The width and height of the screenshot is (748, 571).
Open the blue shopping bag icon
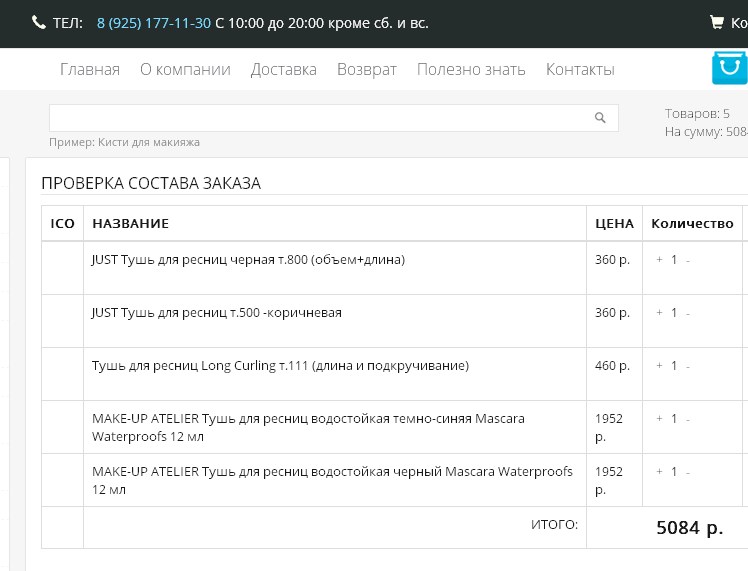point(729,68)
